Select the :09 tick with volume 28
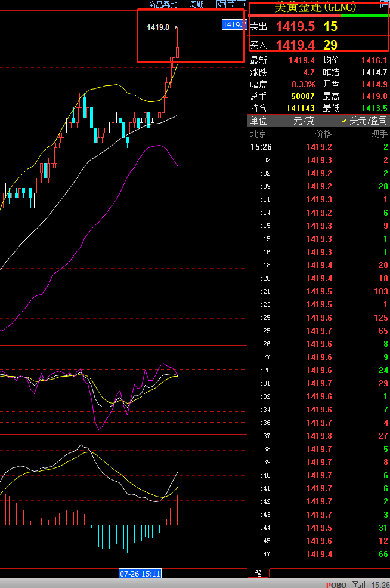The width and height of the screenshot is (390, 588). [318, 186]
